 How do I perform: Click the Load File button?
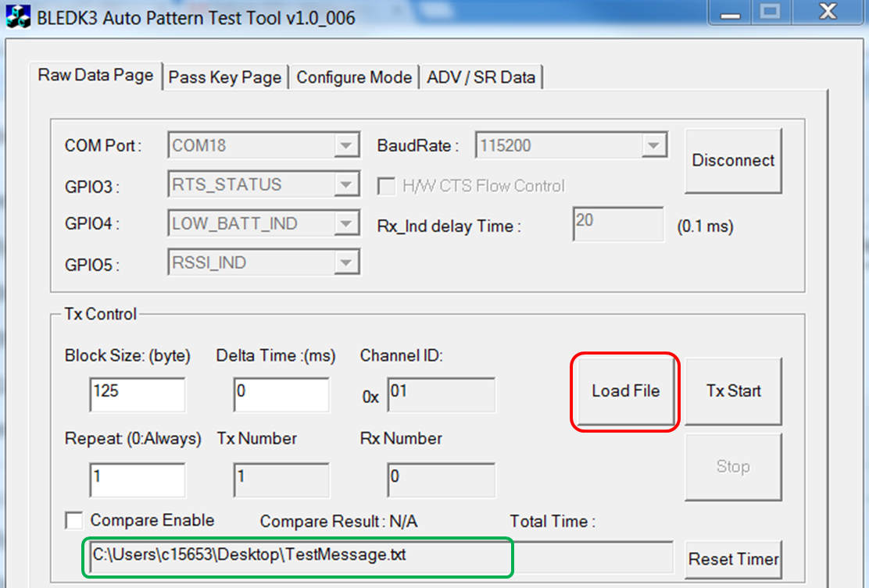pos(625,391)
